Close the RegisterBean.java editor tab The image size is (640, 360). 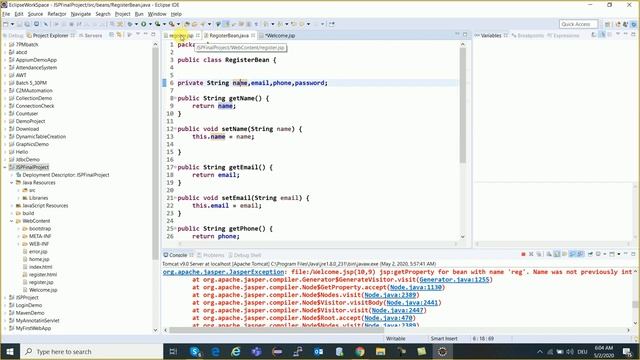(253, 36)
